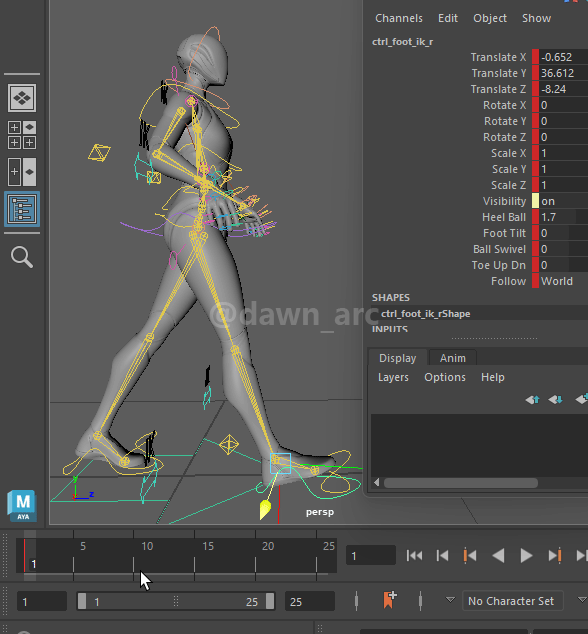Viewport: 588px width, 634px height.
Task: Select the Rotate X attribute label
Action: coord(504,105)
